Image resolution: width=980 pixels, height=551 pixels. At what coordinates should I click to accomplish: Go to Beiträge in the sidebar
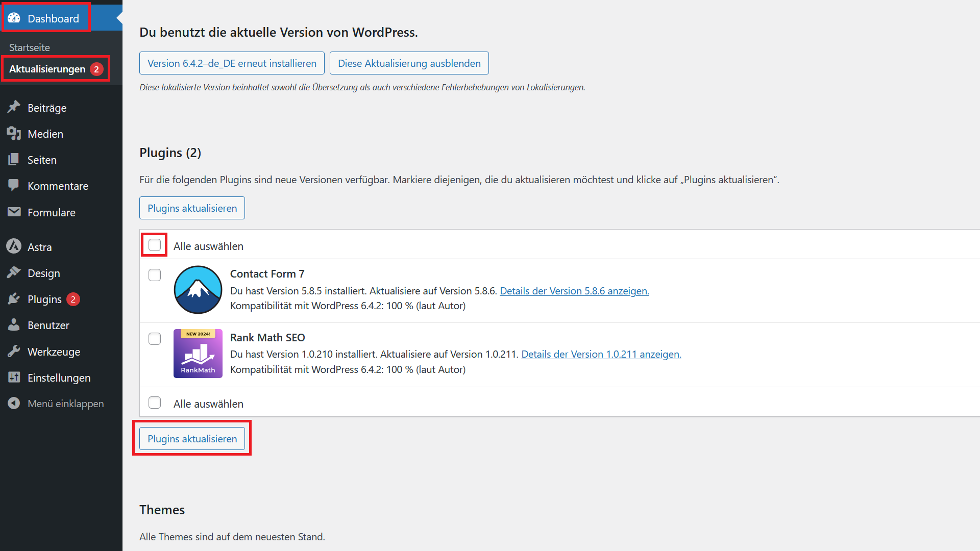[x=61, y=108]
